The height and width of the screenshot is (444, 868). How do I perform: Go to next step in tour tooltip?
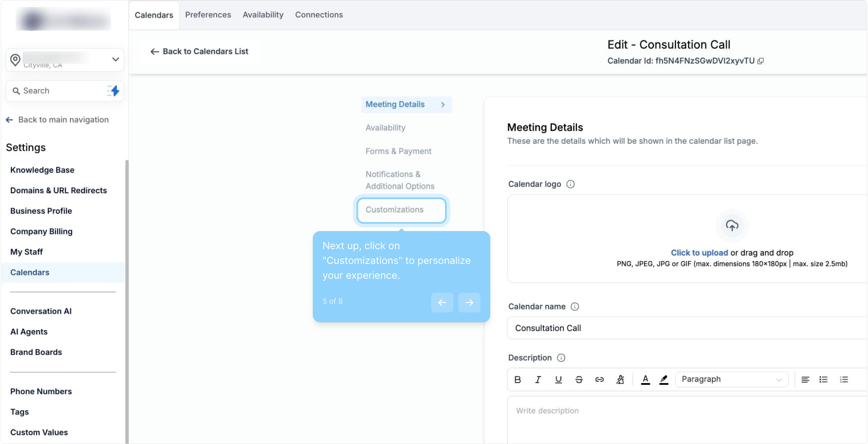click(x=469, y=303)
